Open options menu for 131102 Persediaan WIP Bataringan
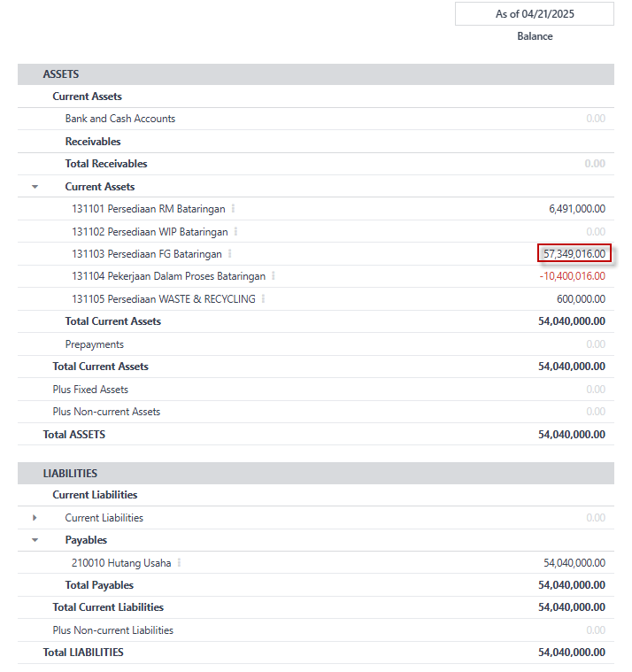The image size is (632, 672). [235, 232]
